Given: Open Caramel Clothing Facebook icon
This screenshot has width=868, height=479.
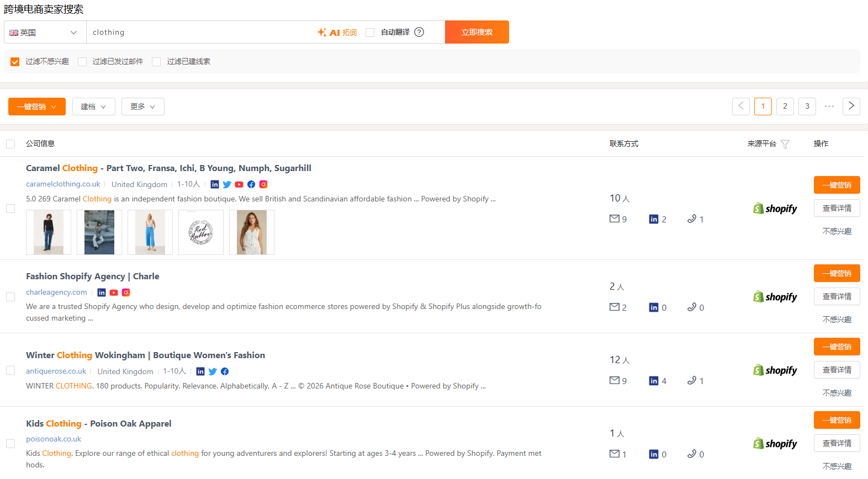Looking at the screenshot, I should (251, 184).
